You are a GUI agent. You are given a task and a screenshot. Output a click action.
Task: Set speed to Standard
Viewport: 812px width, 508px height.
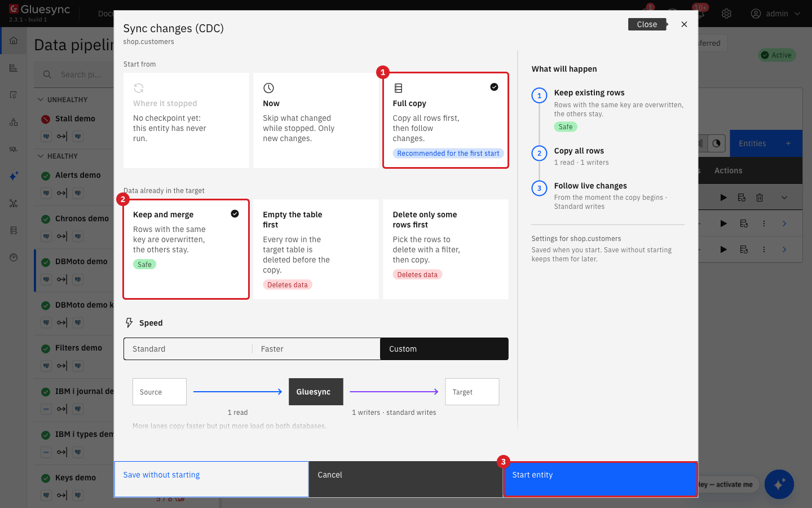pos(188,349)
